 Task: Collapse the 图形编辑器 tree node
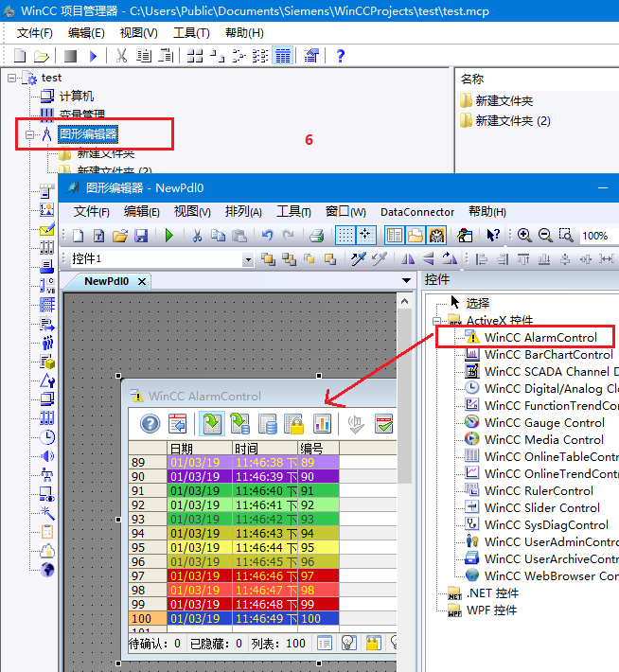point(29,134)
